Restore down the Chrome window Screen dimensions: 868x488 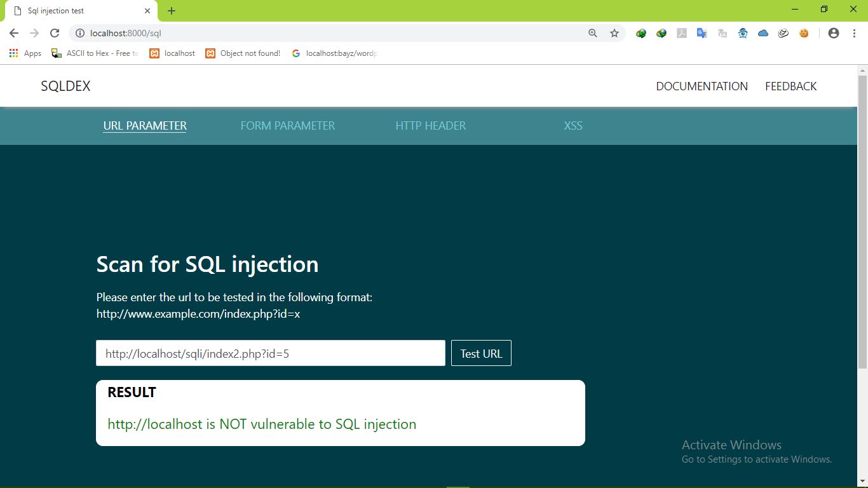824,9
